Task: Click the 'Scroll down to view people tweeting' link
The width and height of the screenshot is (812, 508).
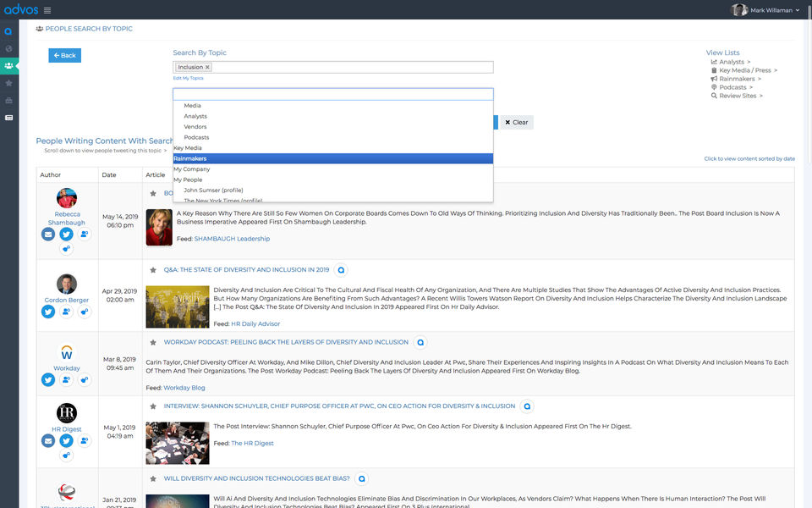Action: (x=105, y=151)
